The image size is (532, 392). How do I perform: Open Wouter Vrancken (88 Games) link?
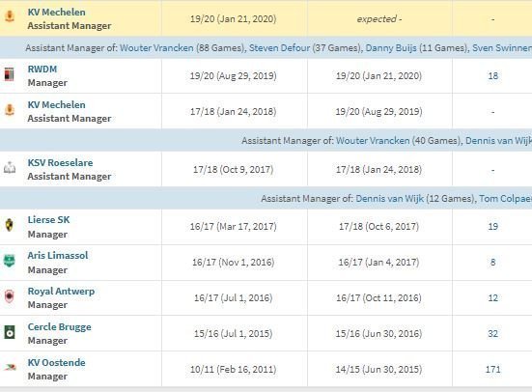(x=156, y=48)
